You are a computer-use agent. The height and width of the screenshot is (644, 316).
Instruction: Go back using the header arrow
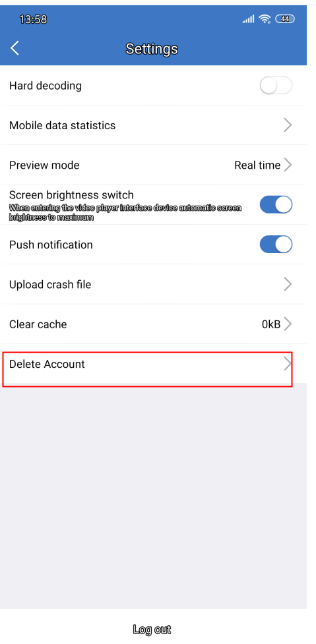(15, 48)
